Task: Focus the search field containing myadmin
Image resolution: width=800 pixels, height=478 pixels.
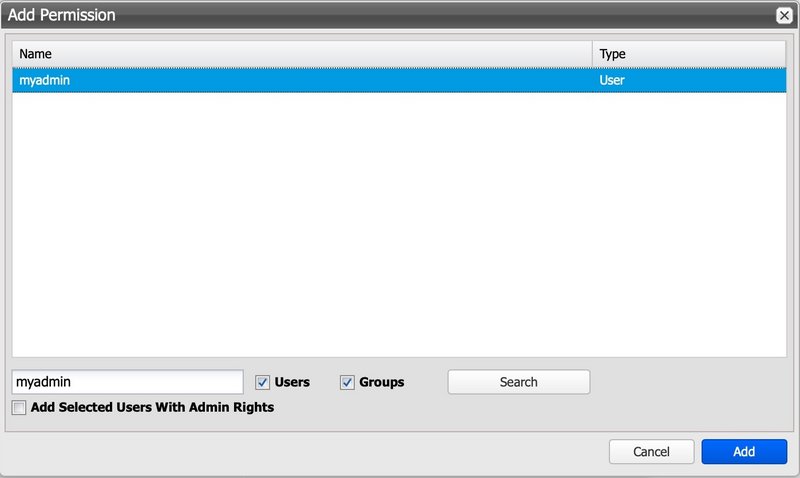Action: click(127, 382)
